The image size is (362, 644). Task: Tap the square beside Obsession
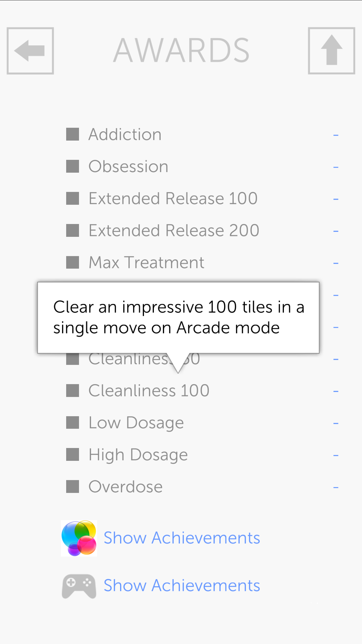point(73,167)
